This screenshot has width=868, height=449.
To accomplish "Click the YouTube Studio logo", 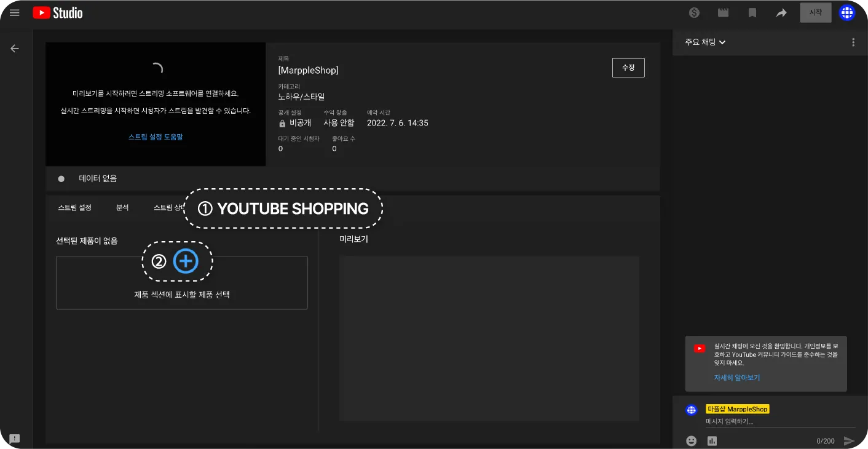I will [x=58, y=13].
